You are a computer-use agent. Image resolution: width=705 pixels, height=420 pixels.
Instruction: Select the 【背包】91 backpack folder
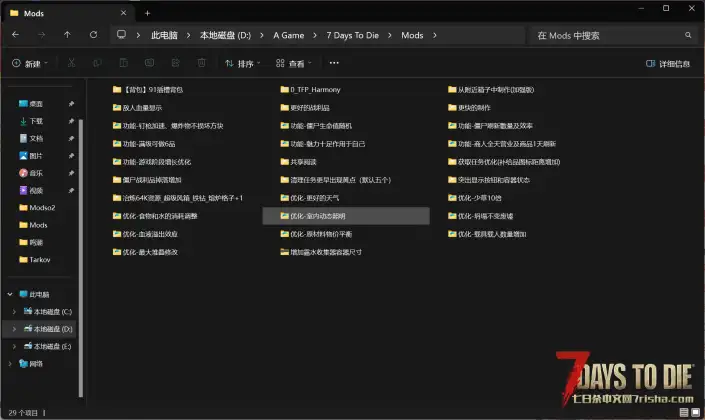[x=147, y=89]
